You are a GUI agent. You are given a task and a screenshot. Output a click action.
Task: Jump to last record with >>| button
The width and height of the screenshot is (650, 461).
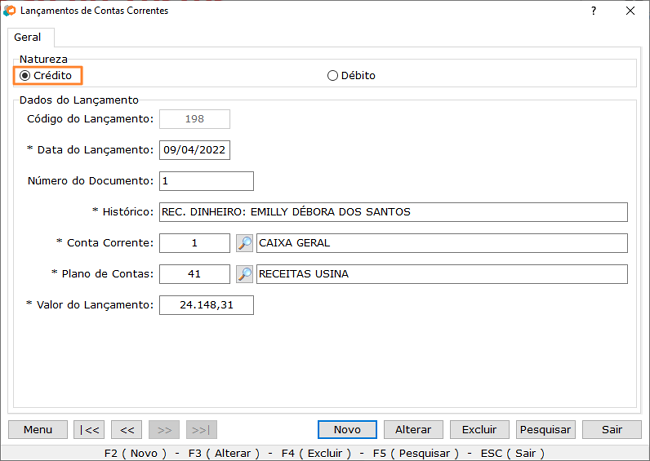(201, 429)
